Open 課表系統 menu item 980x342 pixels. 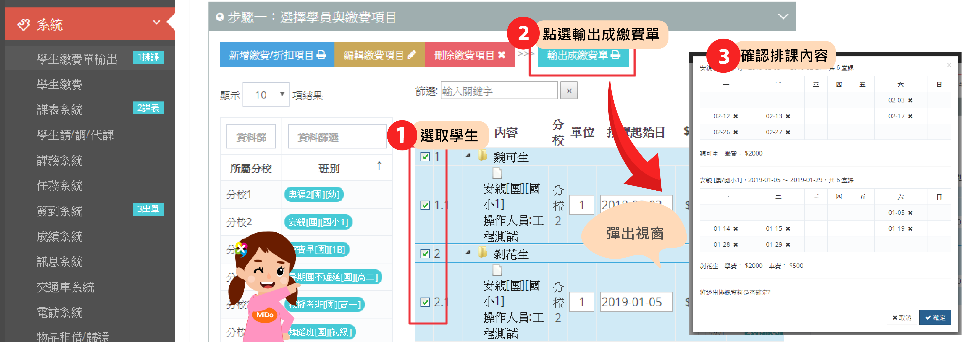[x=60, y=110]
